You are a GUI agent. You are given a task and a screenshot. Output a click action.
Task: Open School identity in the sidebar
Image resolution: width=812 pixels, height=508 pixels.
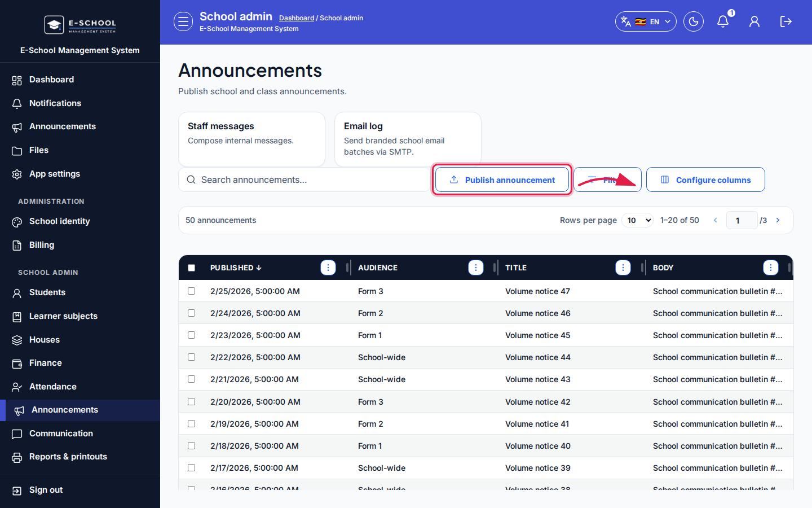pos(80,221)
